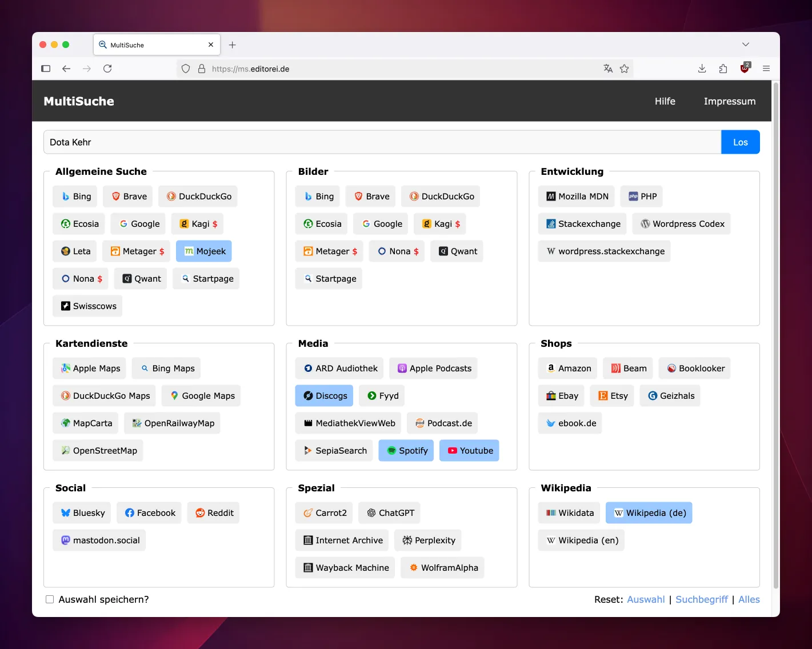Bookmark this page with the star icon
This screenshot has width=812, height=649.
pyautogui.click(x=624, y=69)
